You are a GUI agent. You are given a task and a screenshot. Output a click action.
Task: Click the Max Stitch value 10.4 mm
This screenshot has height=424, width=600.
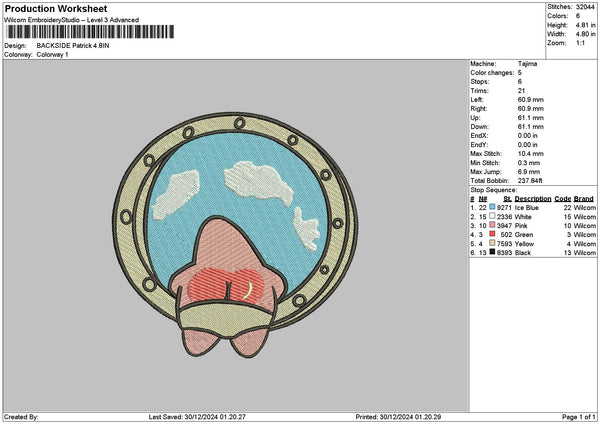point(530,154)
